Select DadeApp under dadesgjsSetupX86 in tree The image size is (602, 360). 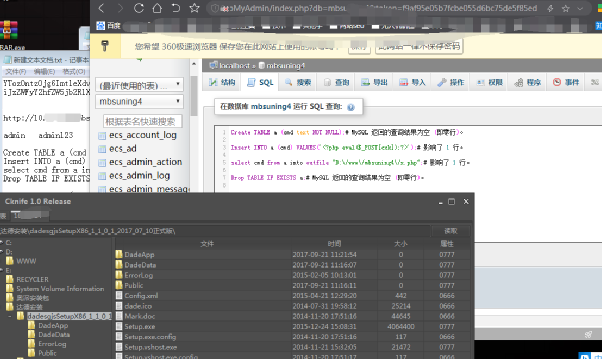(x=53, y=325)
